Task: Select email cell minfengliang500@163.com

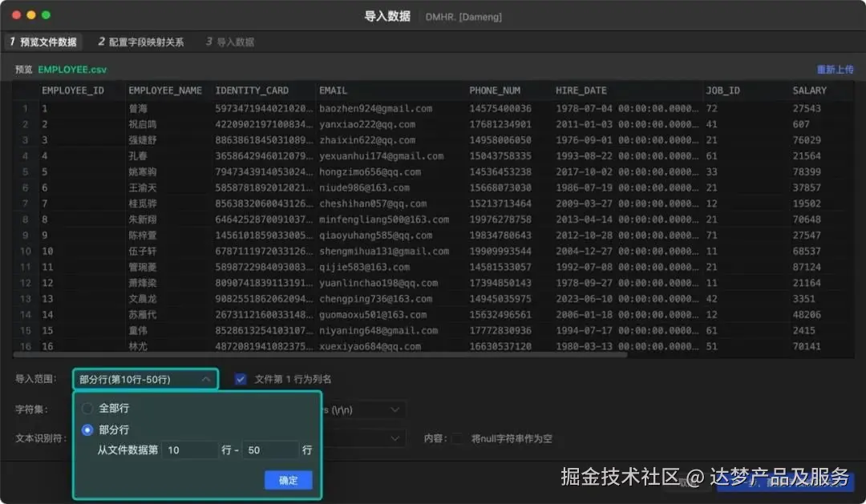Action: pos(384,220)
